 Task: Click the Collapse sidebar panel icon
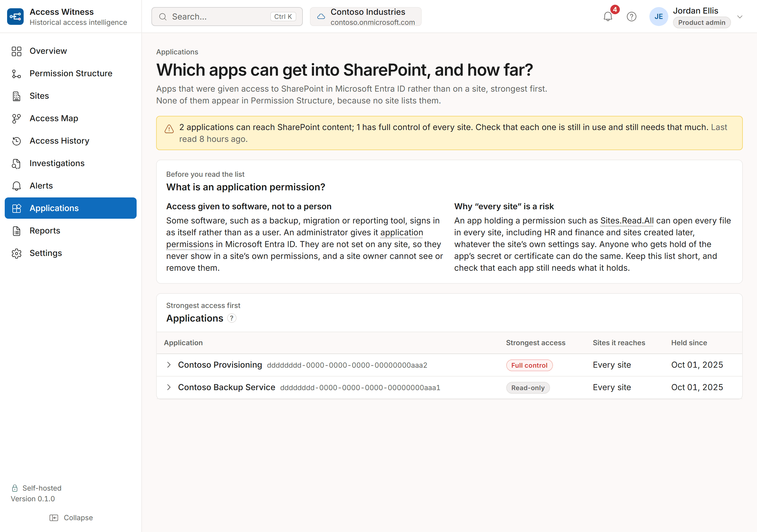tap(54, 518)
